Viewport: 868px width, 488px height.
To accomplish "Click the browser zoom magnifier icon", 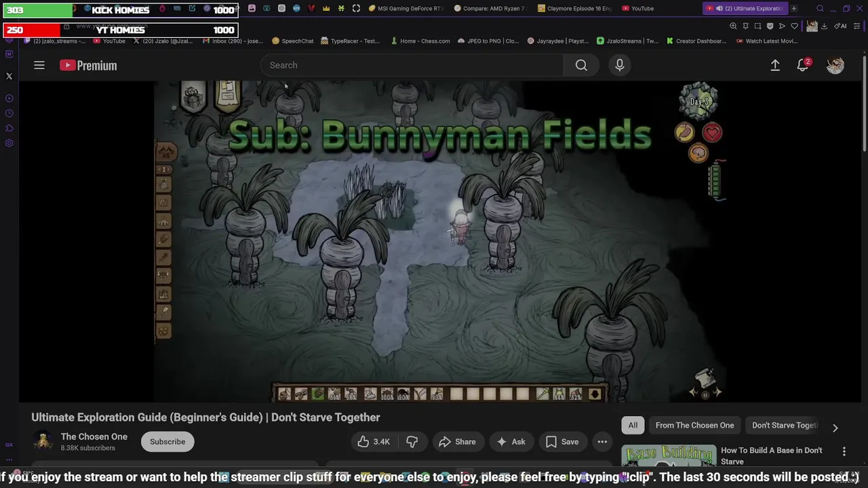I will (x=733, y=26).
